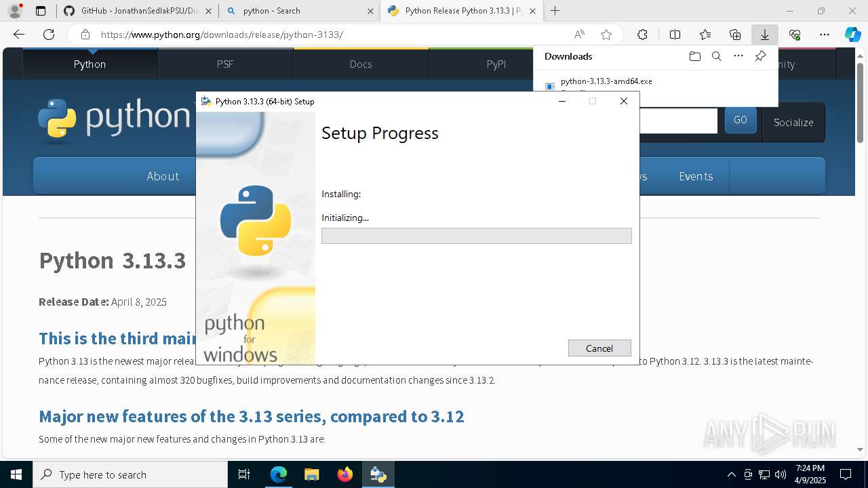This screenshot has width=868, height=488.
Task: Click the taskbar search box
Action: point(130,474)
